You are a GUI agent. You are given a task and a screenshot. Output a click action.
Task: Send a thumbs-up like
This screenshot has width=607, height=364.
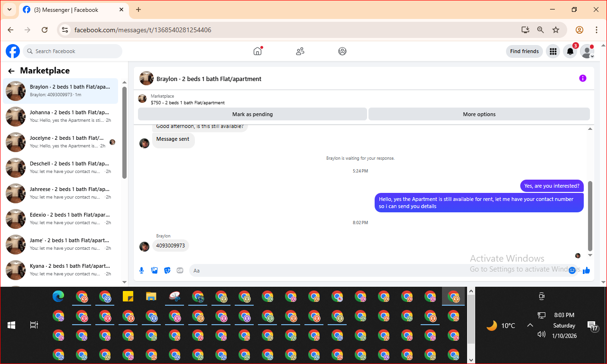(x=587, y=270)
